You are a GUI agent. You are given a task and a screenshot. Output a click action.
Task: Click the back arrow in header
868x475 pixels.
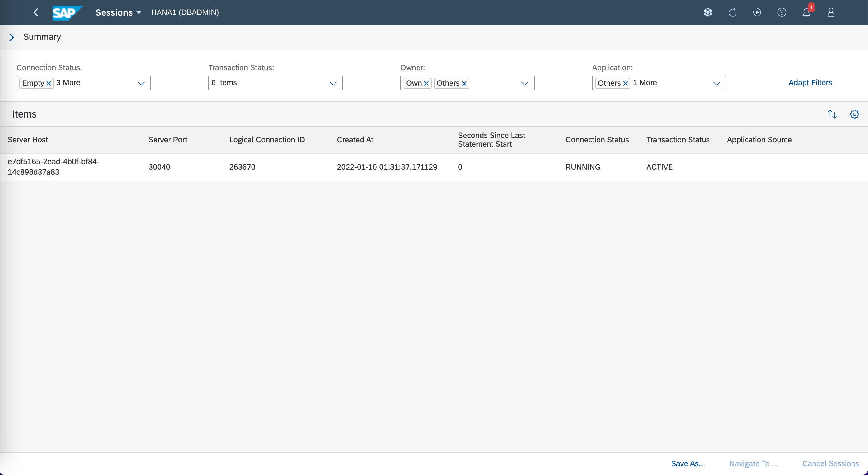point(36,12)
